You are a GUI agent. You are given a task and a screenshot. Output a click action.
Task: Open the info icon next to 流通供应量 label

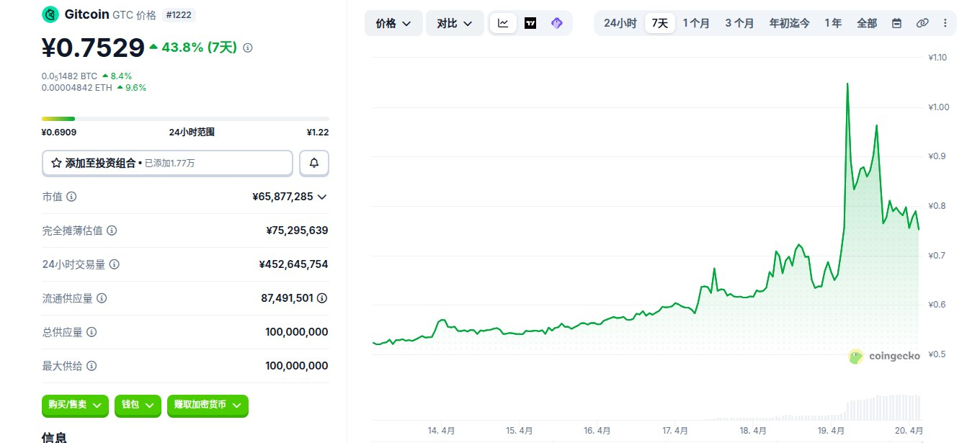point(102,298)
